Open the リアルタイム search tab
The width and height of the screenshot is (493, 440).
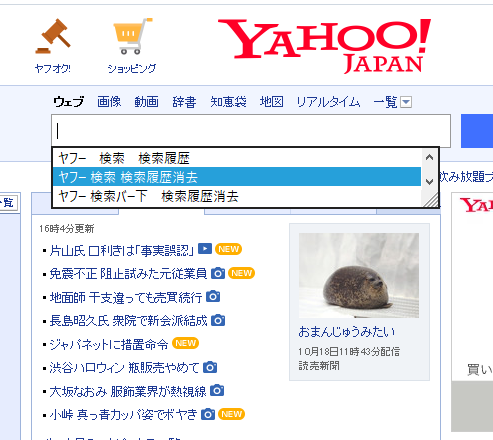point(328,102)
